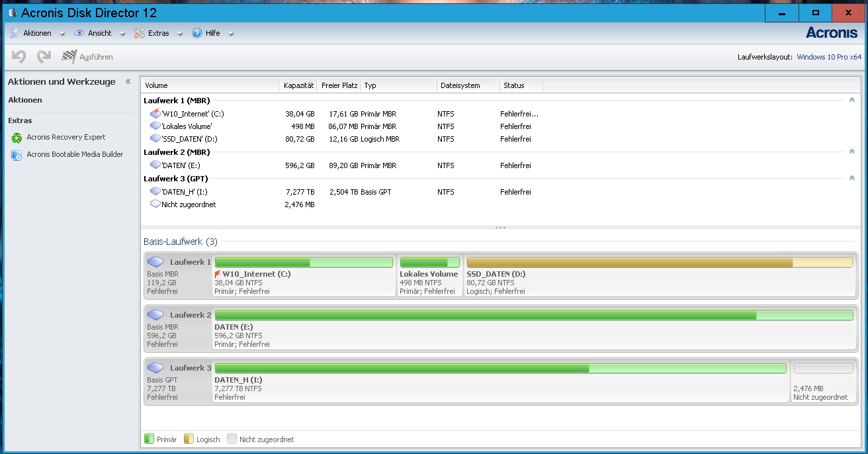The width and height of the screenshot is (868, 454).
Task: Select unallocated 2,476 MB block on Laufwerk 3
Action: click(x=824, y=382)
